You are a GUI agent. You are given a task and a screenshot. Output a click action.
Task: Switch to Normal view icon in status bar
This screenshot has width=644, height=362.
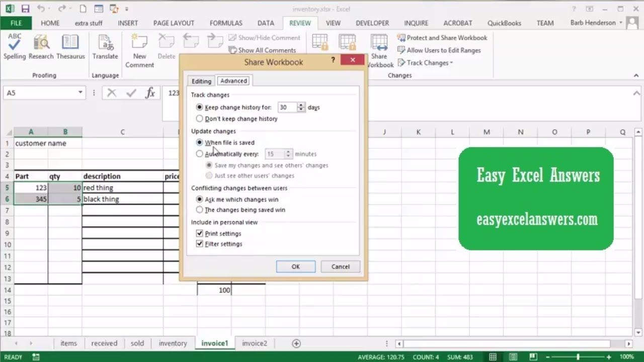[493, 357]
